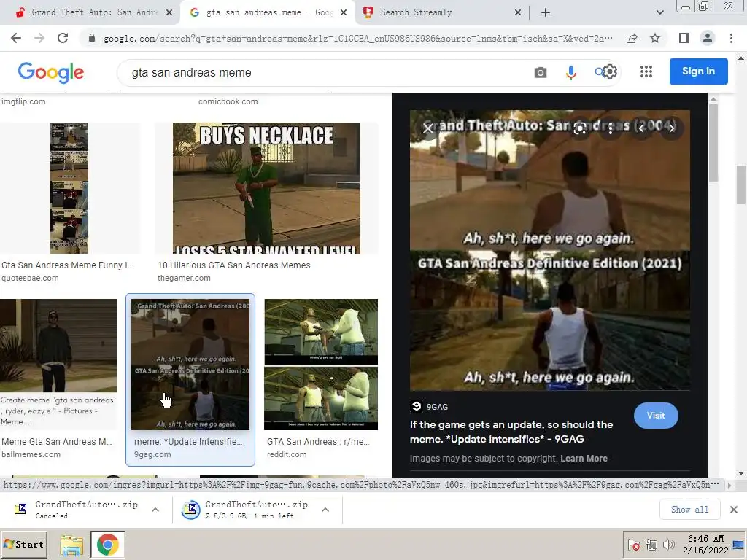Focus the browser address bar URL
The height and width of the screenshot is (560, 747).
point(357,38)
